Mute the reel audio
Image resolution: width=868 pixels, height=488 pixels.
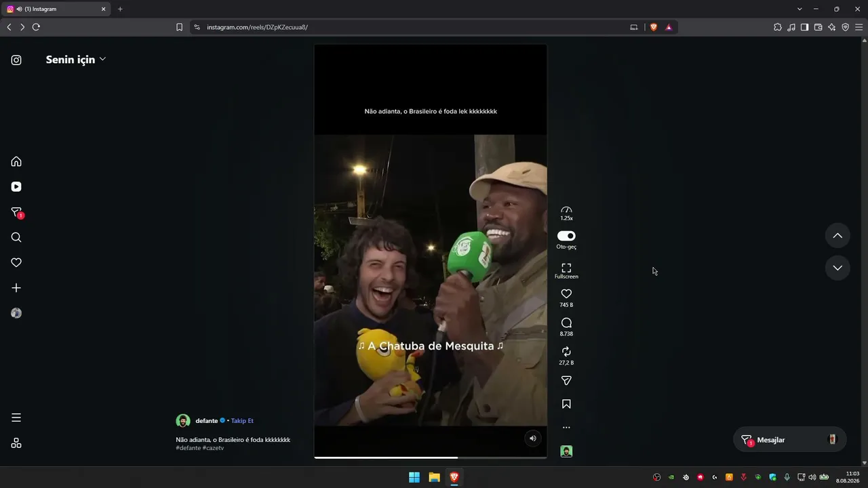click(533, 439)
